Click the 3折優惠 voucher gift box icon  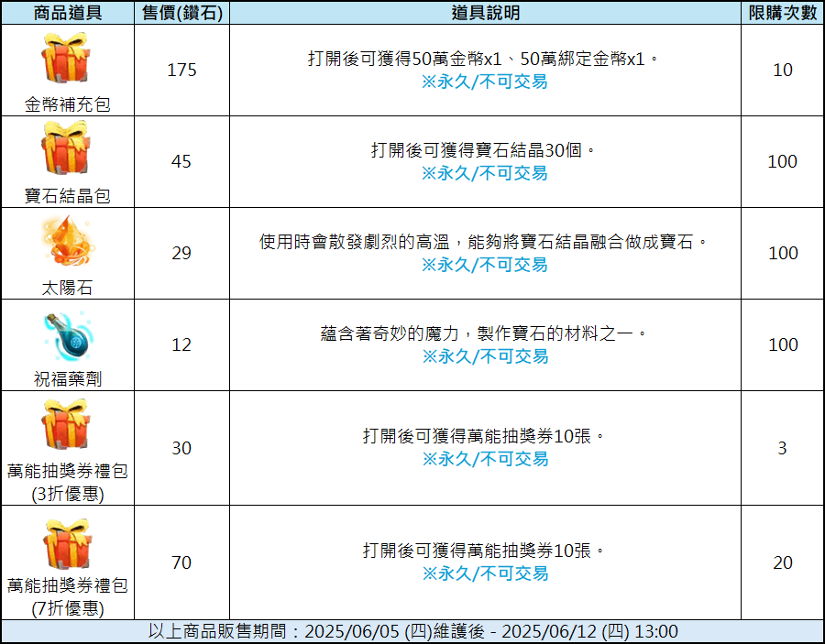[66, 424]
